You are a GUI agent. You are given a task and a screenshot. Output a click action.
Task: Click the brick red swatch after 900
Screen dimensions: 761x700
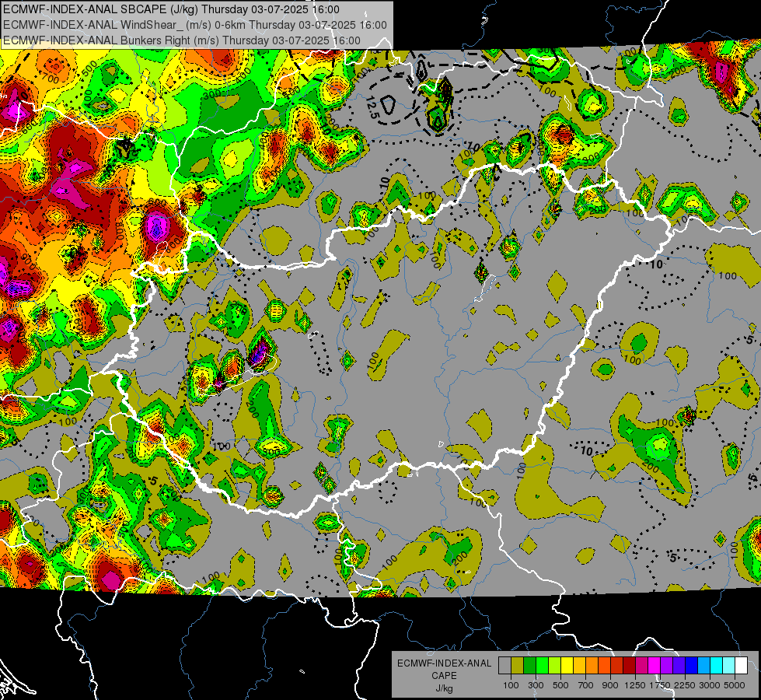(x=617, y=665)
